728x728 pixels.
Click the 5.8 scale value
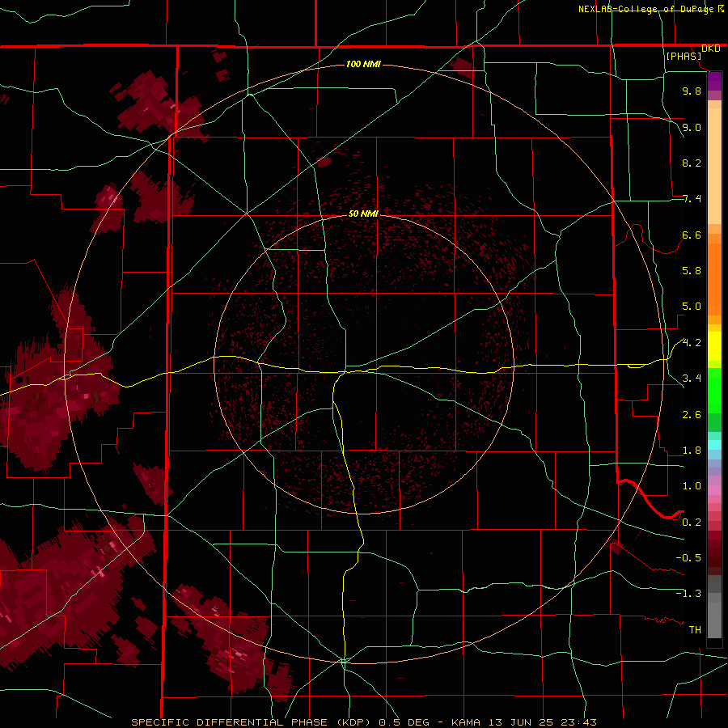tap(692, 271)
